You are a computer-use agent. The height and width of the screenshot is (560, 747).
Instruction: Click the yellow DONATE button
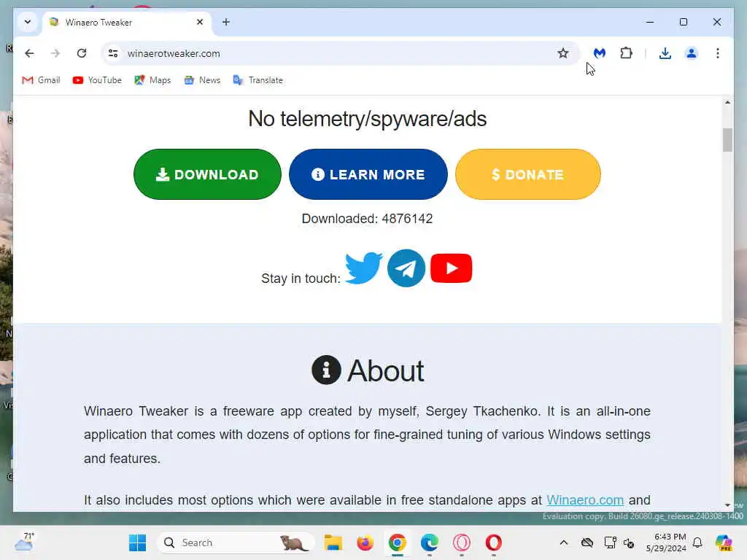pos(528,174)
